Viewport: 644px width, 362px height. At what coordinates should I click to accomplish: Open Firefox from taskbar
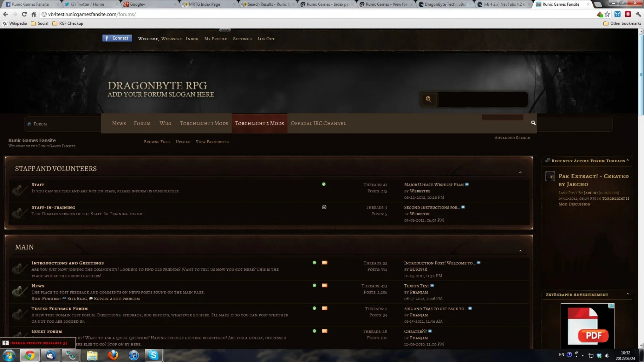tap(113, 355)
